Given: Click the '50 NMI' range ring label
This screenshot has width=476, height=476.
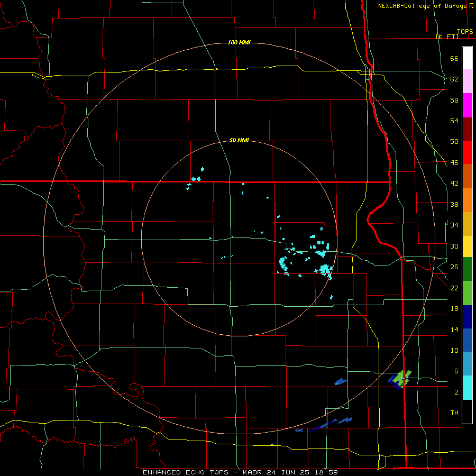Looking at the screenshot, I should tap(239, 140).
